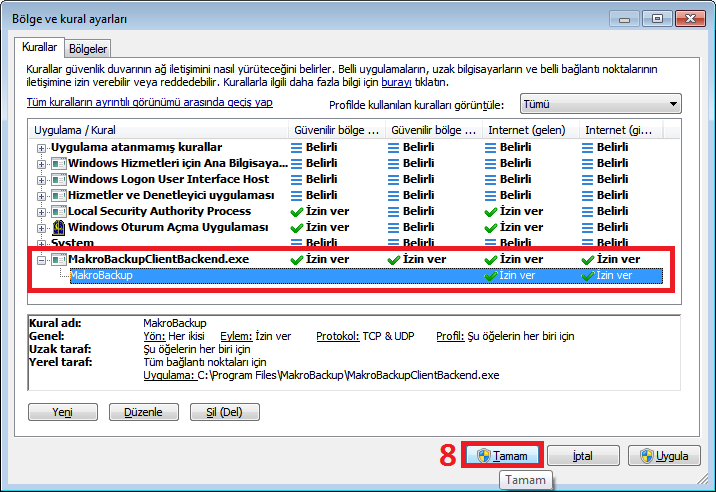716x492 pixels.
Task: Click Internet (gelen) column header
Action: click(x=531, y=130)
